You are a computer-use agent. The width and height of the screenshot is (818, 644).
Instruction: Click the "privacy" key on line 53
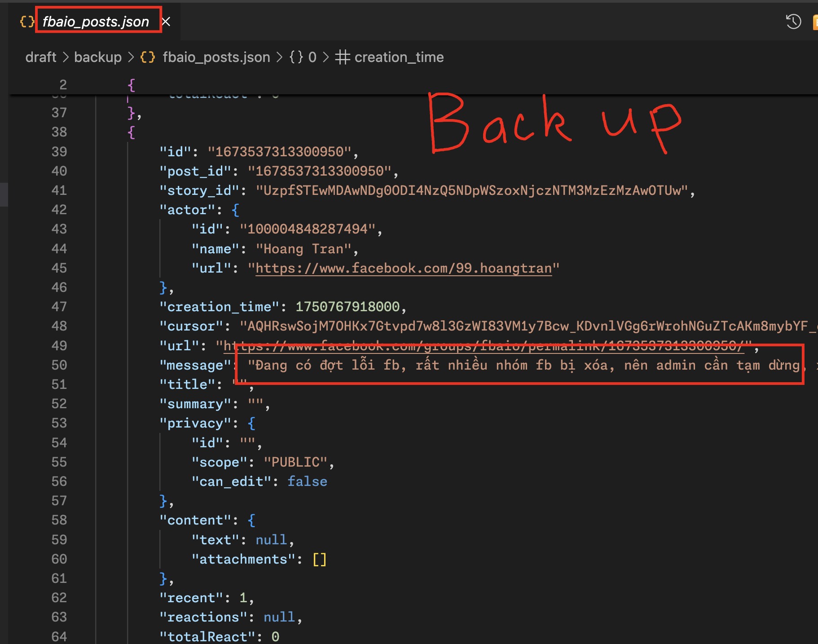click(195, 423)
